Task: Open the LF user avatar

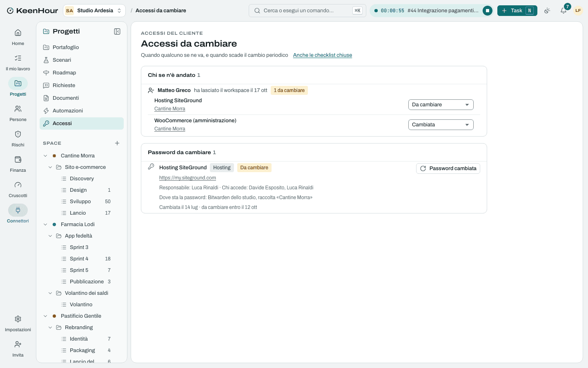Action: click(x=578, y=11)
